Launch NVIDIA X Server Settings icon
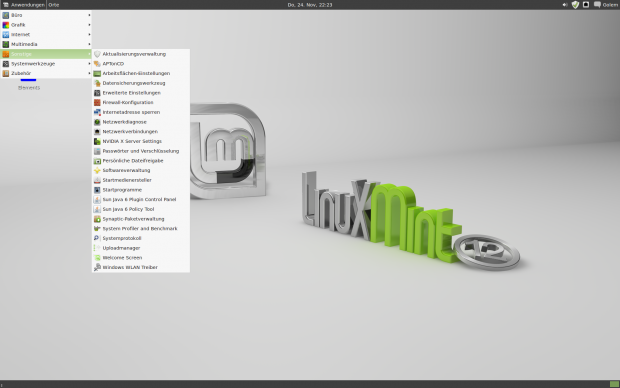This screenshot has height=388, width=620. click(97, 141)
